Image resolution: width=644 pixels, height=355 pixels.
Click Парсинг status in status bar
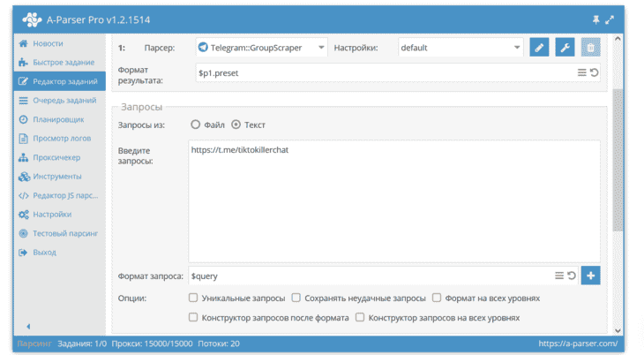(34, 344)
